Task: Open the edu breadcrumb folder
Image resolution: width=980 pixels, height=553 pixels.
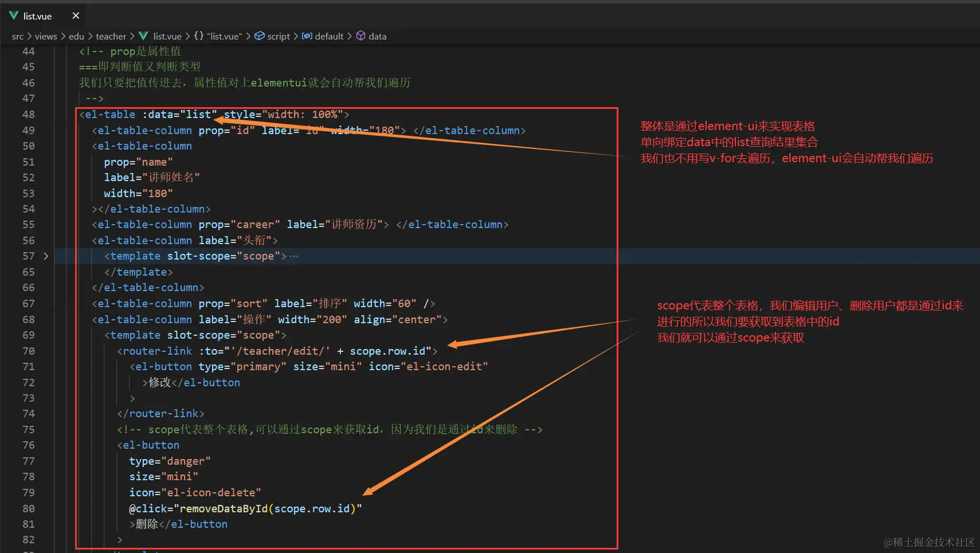Action: (x=76, y=36)
